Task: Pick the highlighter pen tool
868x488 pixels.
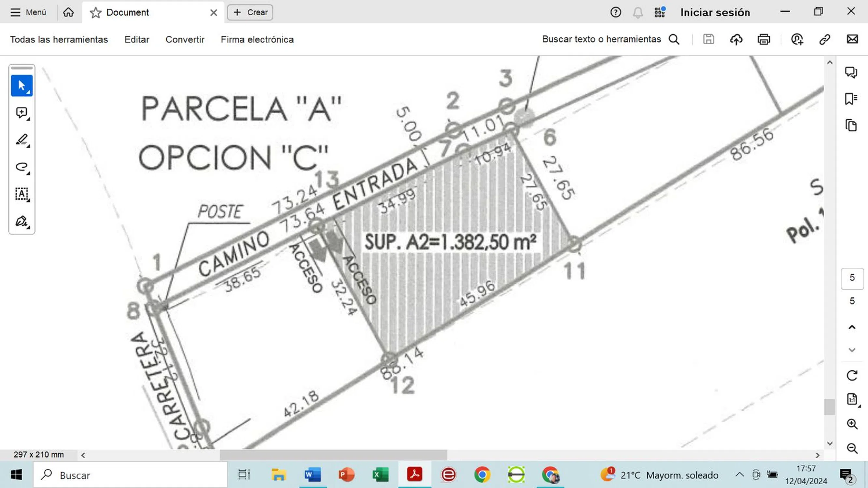Action: (x=21, y=140)
